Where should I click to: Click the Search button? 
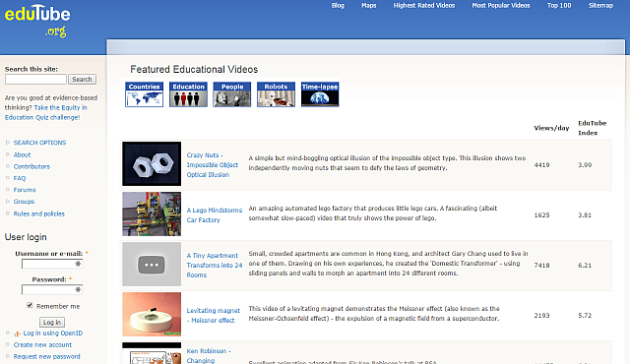tap(82, 80)
